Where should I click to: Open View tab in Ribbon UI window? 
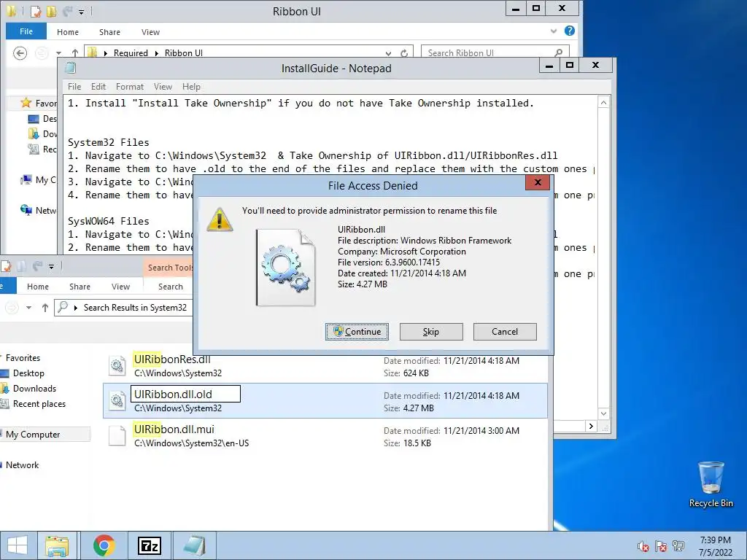tap(150, 32)
